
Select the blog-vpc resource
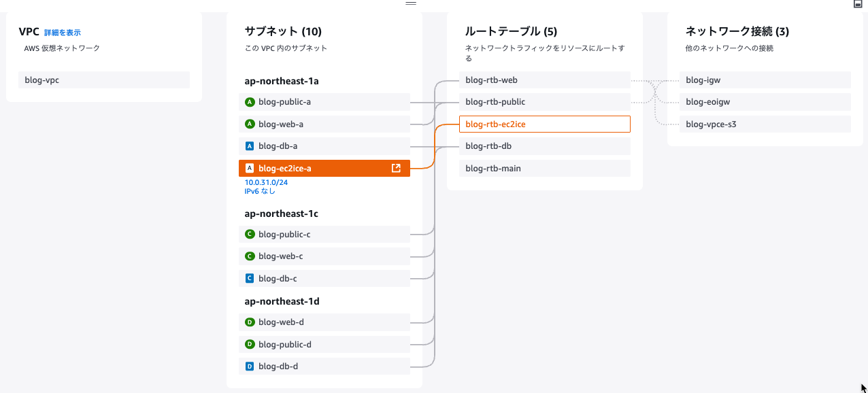coord(104,80)
